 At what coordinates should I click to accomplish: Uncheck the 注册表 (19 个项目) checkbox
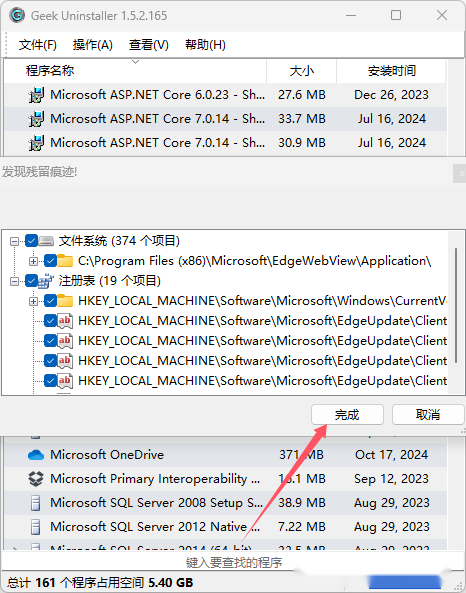[x=31, y=281]
